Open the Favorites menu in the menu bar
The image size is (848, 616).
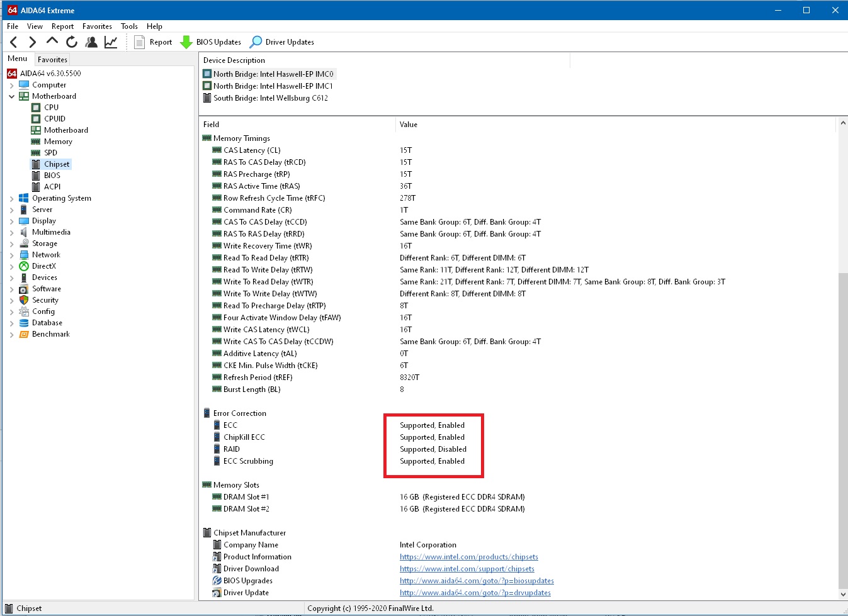(x=97, y=26)
